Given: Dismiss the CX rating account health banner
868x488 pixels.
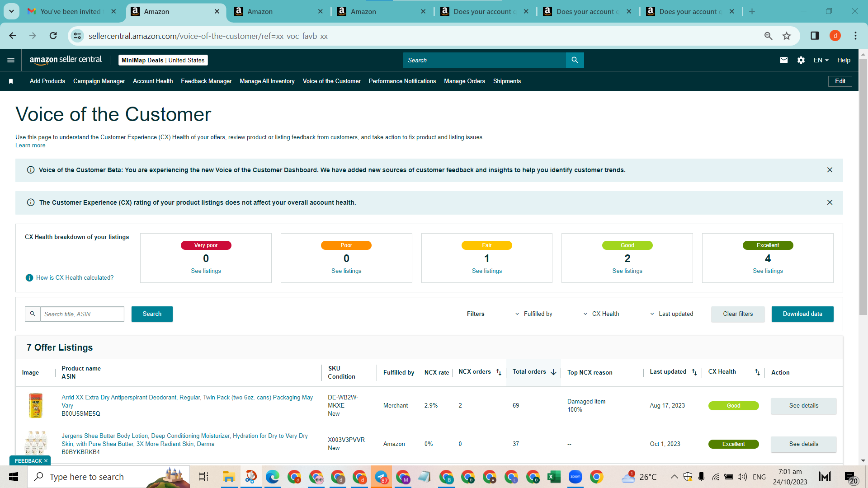Looking at the screenshot, I should [x=830, y=202].
